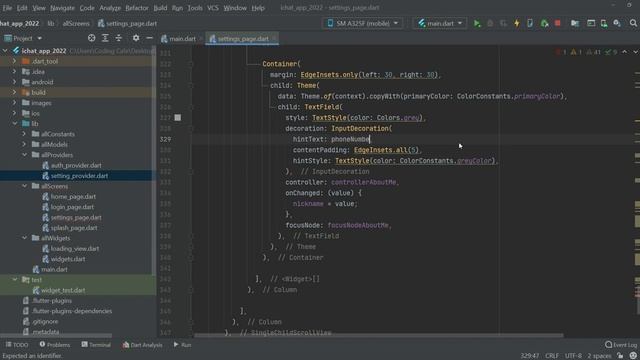The height and width of the screenshot is (360, 640).
Task: Expand the allConstants folder
Action: (x=24, y=134)
